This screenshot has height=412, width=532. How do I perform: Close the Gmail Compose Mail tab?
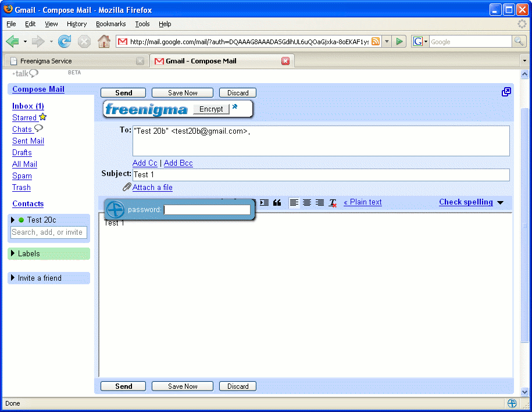[285, 61]
